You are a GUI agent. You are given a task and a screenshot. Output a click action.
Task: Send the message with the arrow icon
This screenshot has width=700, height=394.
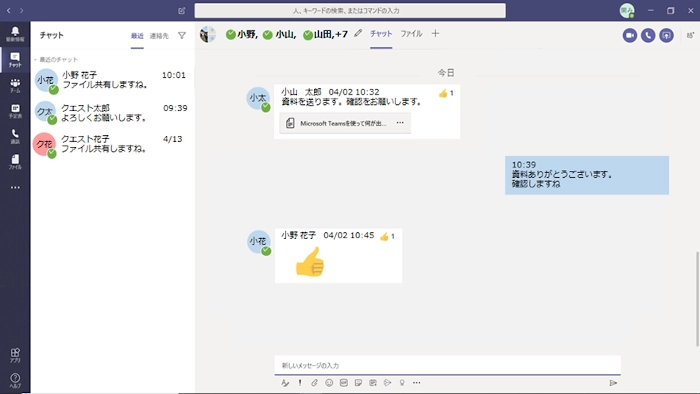613,383
